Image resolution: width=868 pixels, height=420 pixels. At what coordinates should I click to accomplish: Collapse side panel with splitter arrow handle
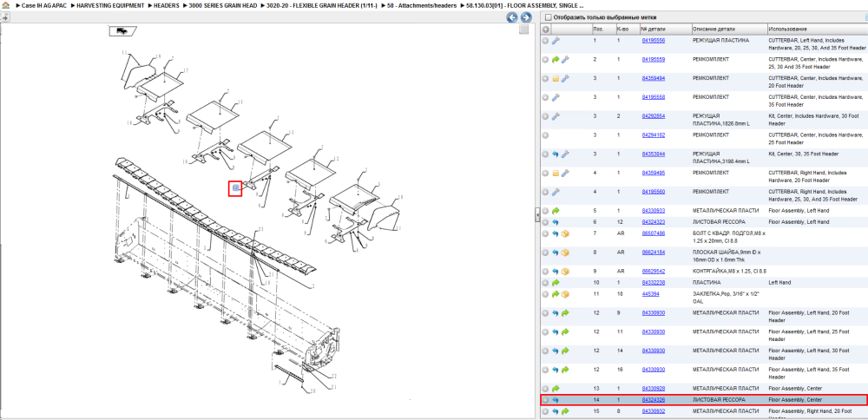pyautogui.click(x=537, y=215)
